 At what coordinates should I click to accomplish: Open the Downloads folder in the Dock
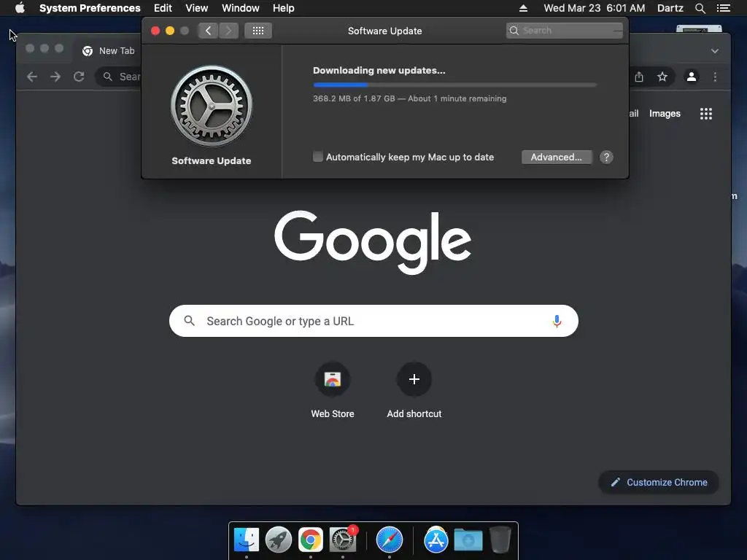pos(468,540)
